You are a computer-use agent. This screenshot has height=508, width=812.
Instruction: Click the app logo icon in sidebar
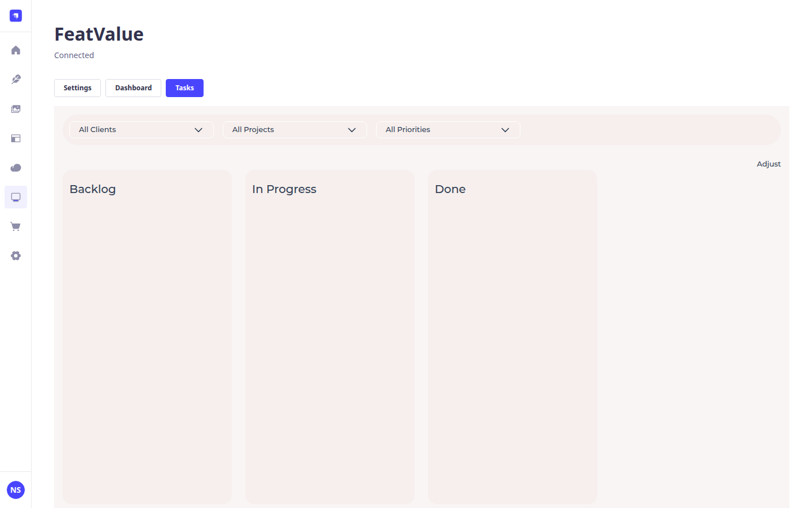(x=16, y=16)
